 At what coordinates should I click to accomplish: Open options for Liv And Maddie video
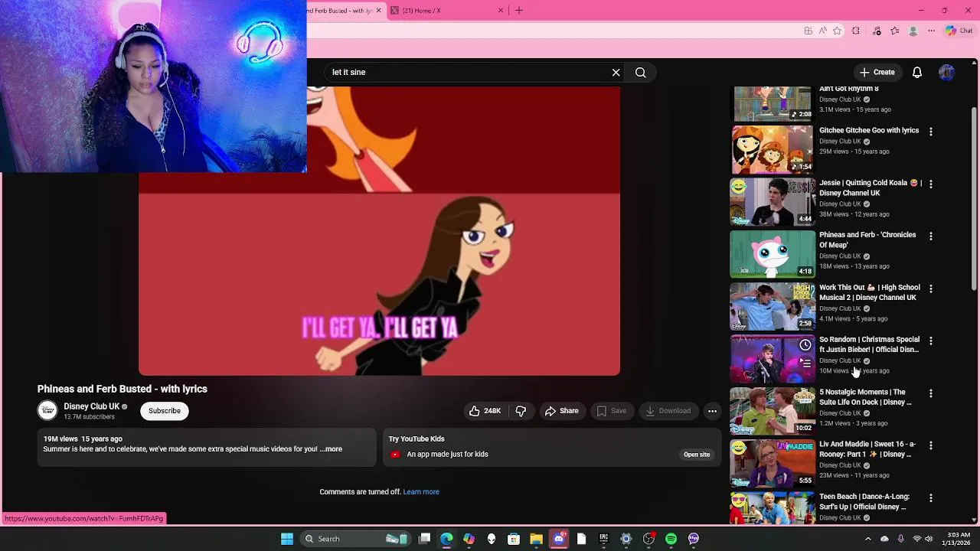(x=931, y=445)
